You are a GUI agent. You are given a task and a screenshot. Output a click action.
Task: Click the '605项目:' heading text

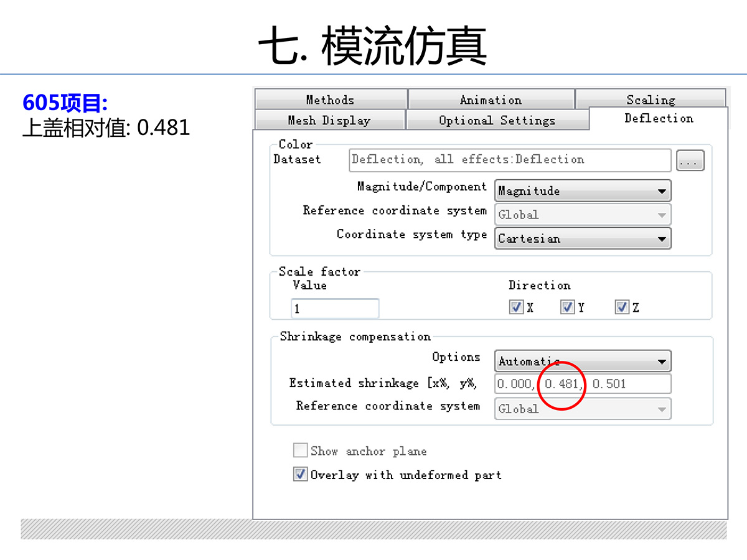65,102
